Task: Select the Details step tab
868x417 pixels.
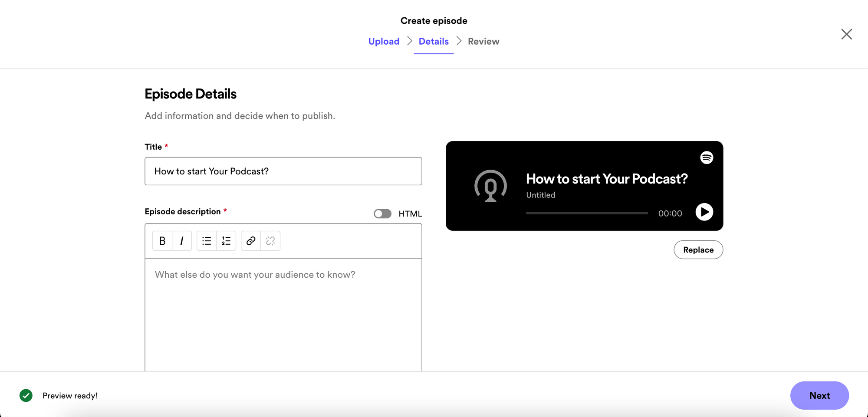Action: point(434,41)
